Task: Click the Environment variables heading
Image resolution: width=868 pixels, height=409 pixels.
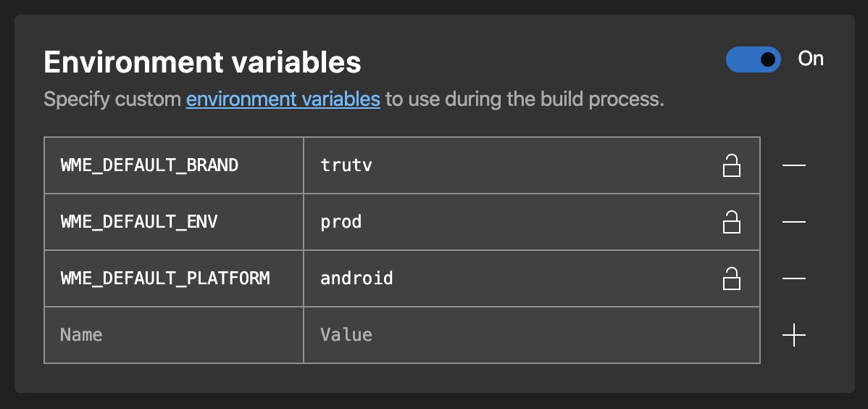Action: click(x=202, y=63)
